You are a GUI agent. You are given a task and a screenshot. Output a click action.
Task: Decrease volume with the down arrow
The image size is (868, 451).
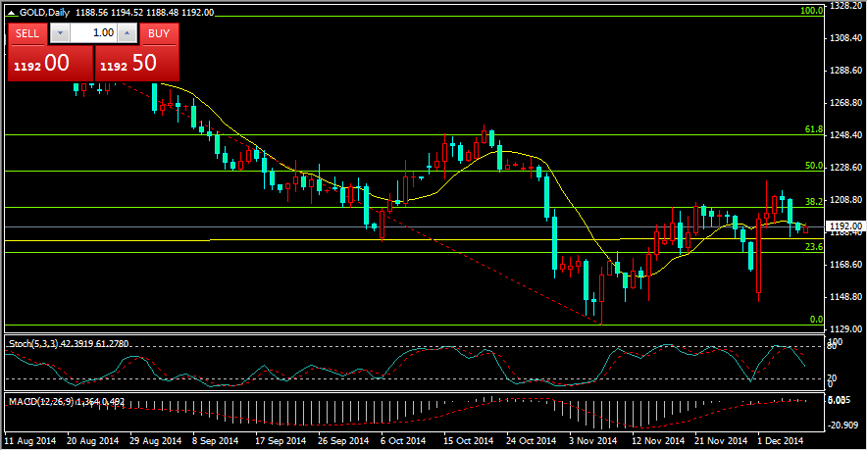tap(60, 33)
